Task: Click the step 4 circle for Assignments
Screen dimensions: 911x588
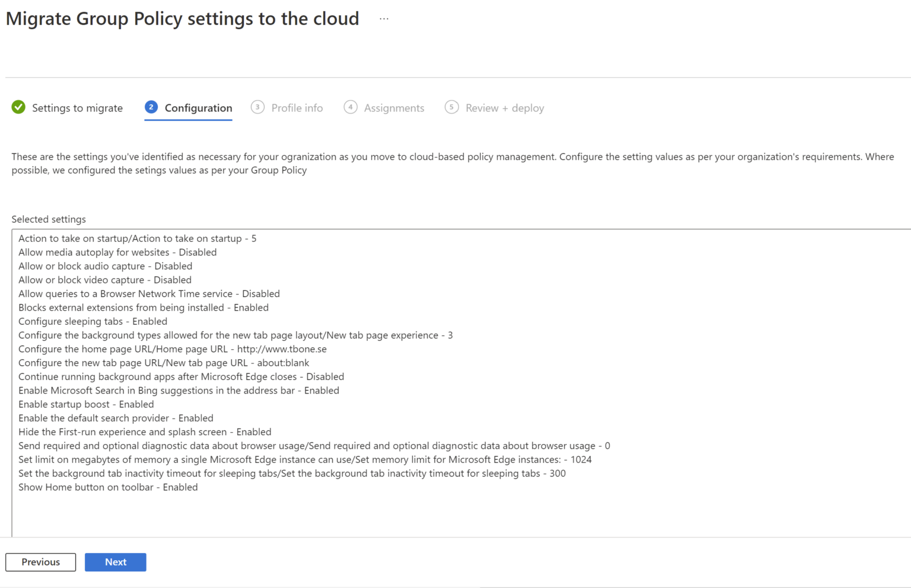Action: pyautogui.click(x=350, y=107)
